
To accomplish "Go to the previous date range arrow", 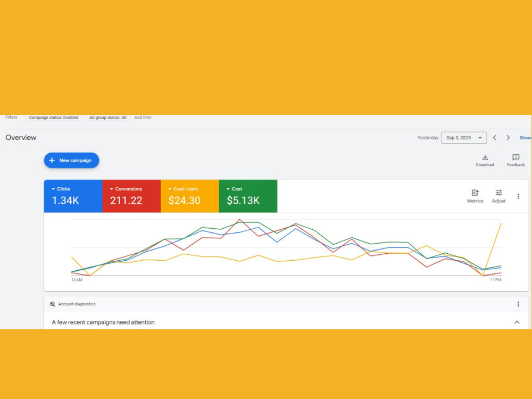I will click(495, 138).
